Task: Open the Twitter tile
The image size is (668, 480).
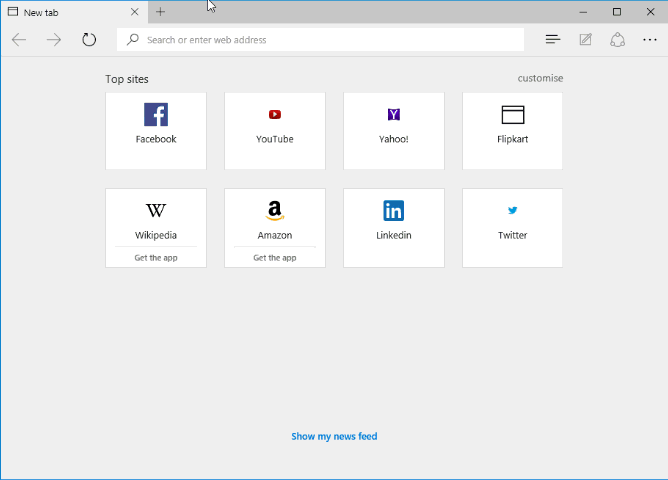Action: pos(512,228)
